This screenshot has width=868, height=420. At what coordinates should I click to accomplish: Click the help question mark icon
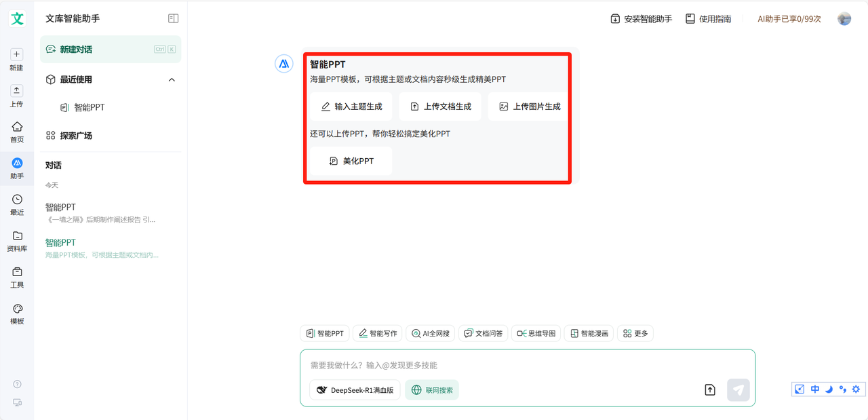click(x=18, y=384)
